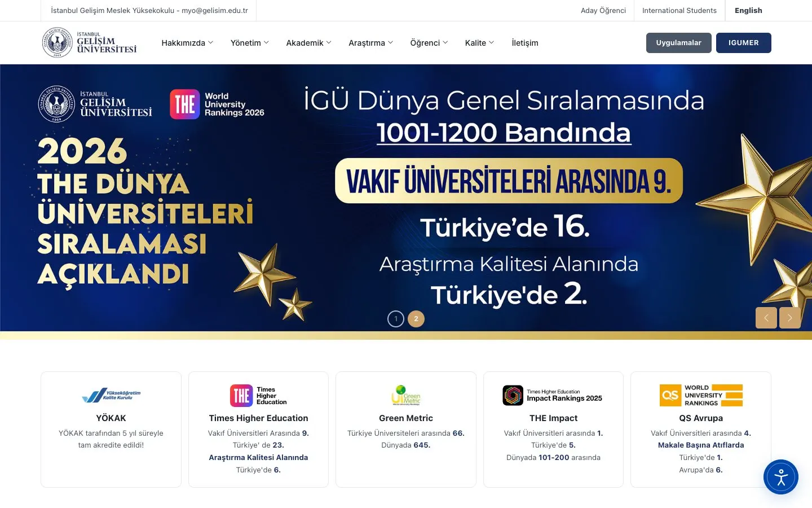Click "Türkiye Üniversiteleri arasında 66." text
Image resolution: width=812 pixels, height=508 pixels.
[406, 433]
